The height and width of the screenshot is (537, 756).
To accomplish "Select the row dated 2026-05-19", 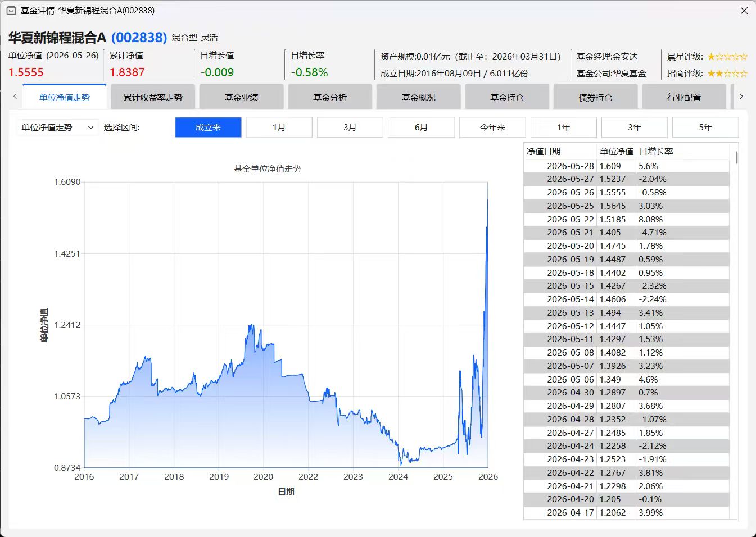I will pyautogui.click(x=627, y=260).
